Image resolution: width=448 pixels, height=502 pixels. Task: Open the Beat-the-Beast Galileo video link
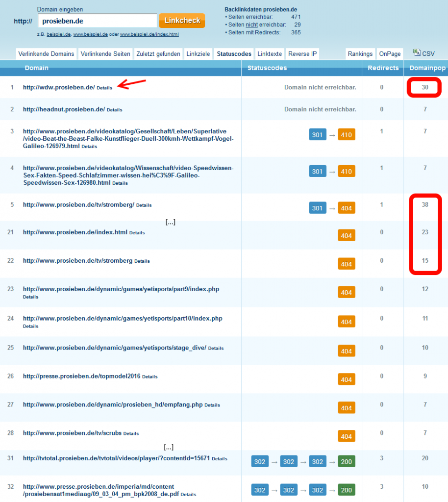[x=128, y=139]
